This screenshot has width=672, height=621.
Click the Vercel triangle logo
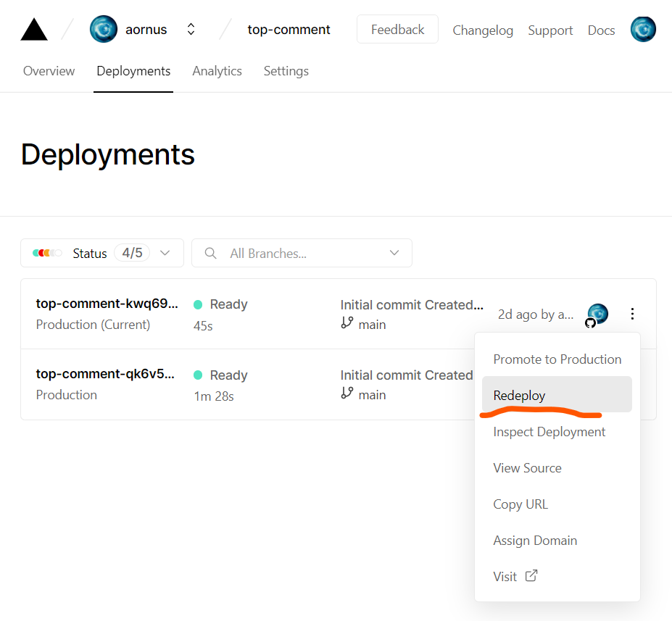34,30
